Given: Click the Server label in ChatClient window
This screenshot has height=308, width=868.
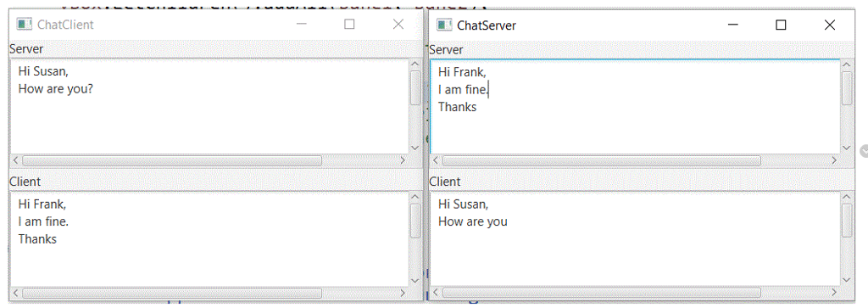Looking at the screenshot, I should click(x=26, y=49).
